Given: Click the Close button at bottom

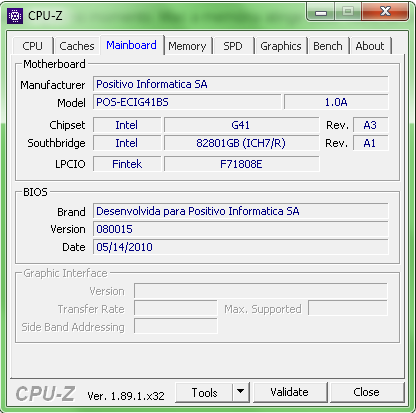Looking at the screenshot, I should coord(367,392).
